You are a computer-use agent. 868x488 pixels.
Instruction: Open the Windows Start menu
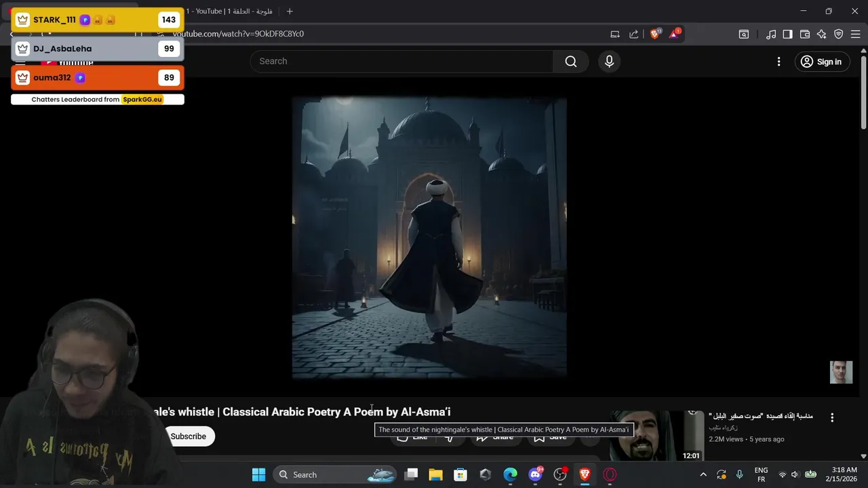(259, 475)
